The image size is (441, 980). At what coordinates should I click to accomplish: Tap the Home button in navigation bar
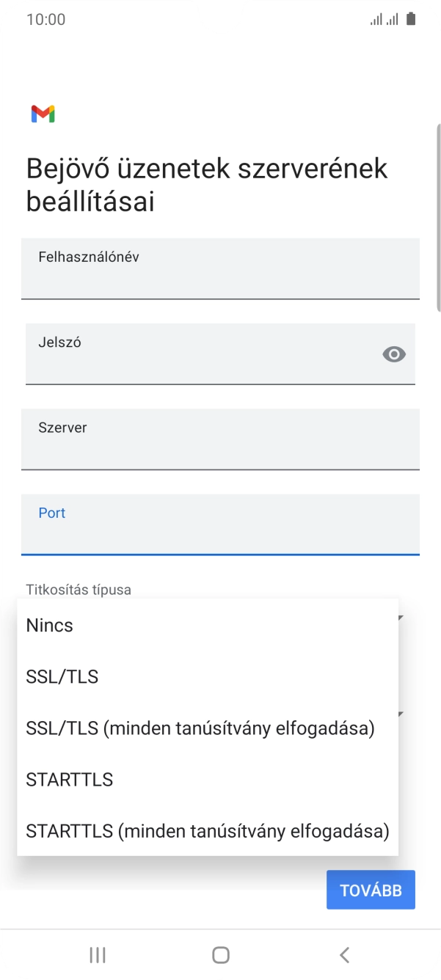click(220, 955)
